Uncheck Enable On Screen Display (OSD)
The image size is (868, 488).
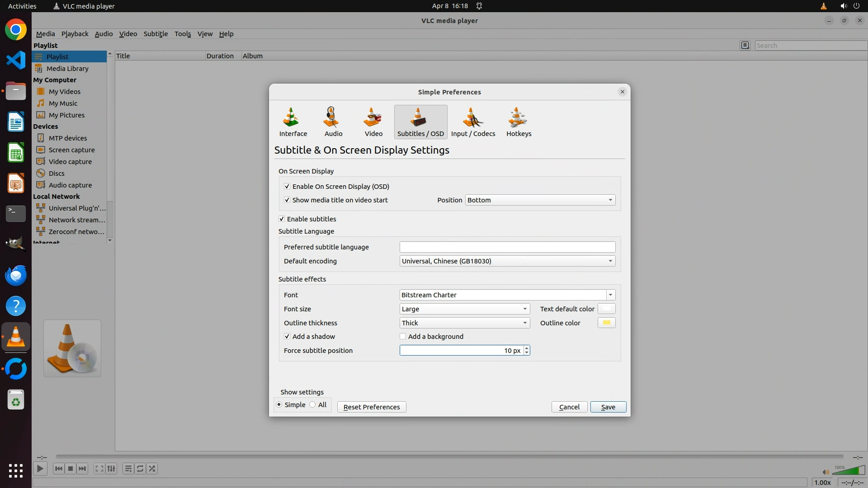[287, 187]
